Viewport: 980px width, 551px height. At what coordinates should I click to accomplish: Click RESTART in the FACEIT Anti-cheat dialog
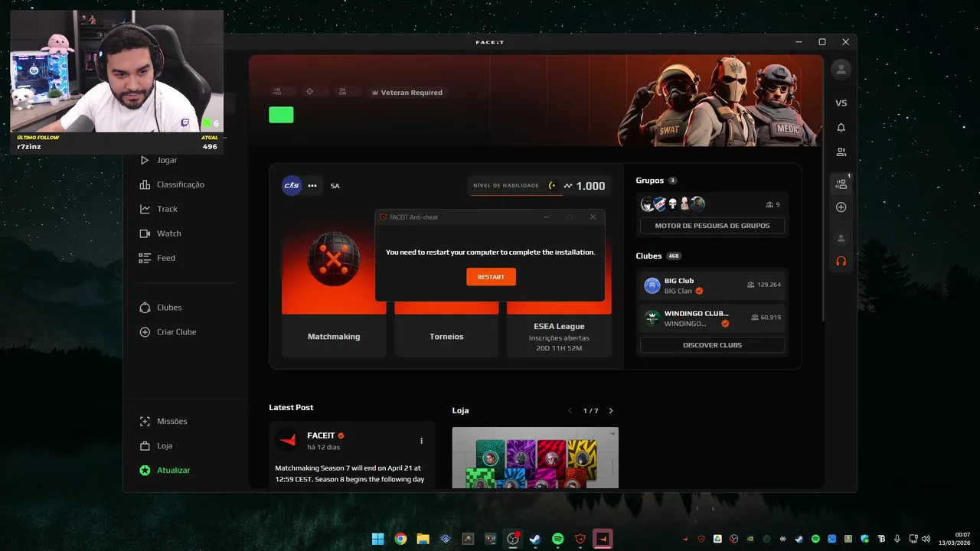coord(491,276)
